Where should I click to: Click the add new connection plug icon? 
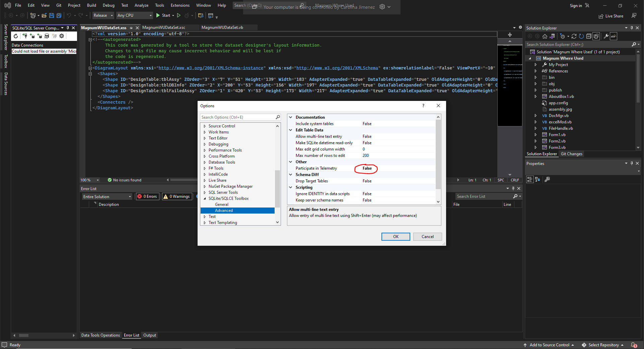pyautogui.click(x=25, y=36)
